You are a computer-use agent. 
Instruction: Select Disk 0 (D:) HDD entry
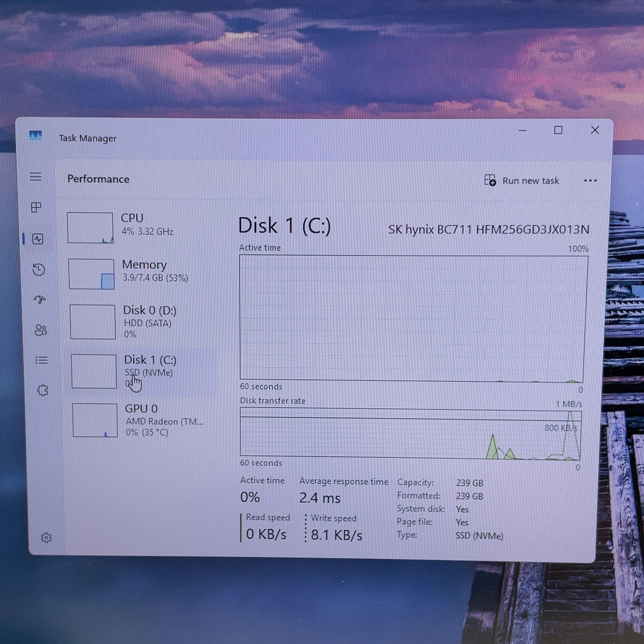tap(143, 321)
